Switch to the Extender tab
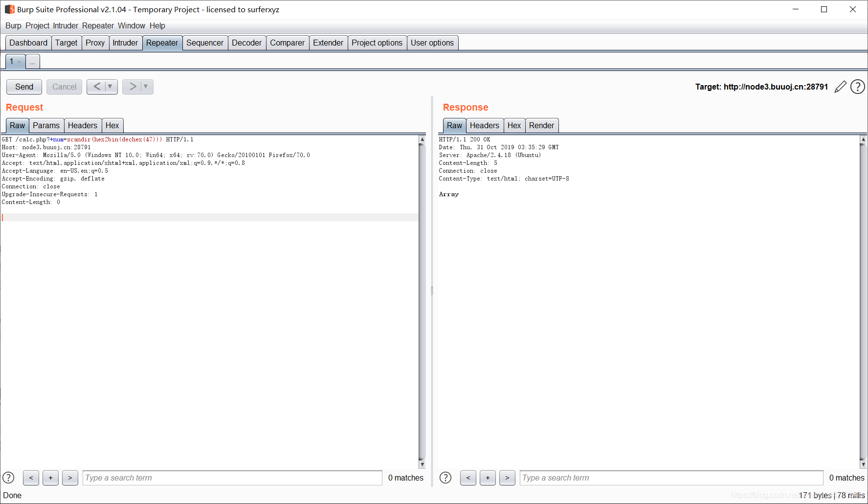The width and height of the screenshot is (868, 504). point(328,43)
